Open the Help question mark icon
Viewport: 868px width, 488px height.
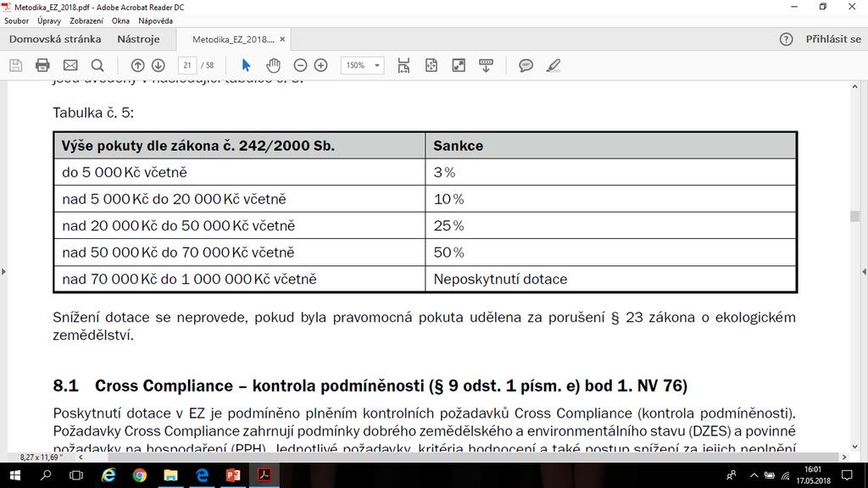coord(786,39)
